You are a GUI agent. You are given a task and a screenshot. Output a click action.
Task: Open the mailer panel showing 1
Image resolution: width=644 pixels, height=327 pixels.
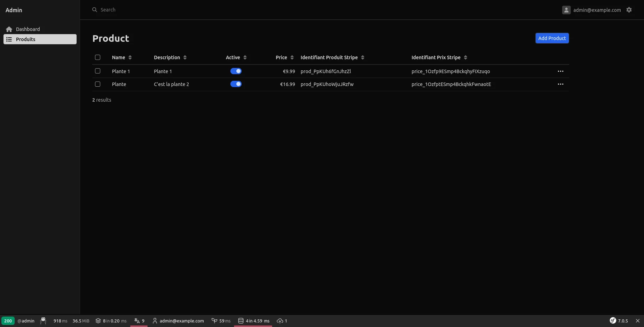coord(282,321)
